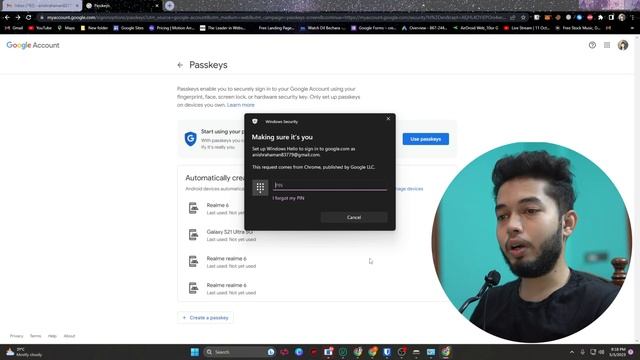The height and width of the screenshot is (360, 640).
Task: Open the weather widget on taskbar
Action: pos(24,352)
